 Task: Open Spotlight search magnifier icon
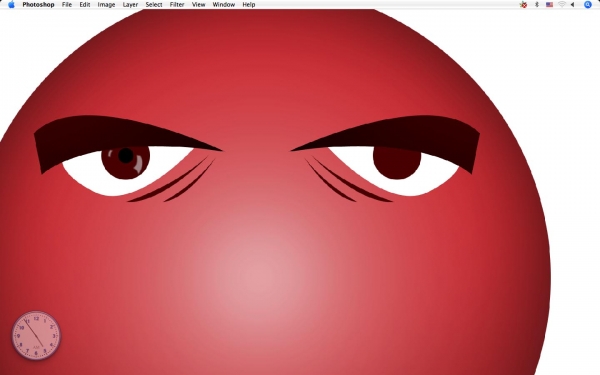[x=588, y=5]
